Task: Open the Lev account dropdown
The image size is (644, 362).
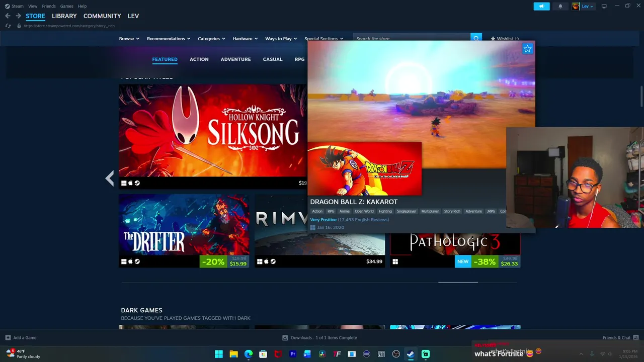Action: [x=587, y=6]
